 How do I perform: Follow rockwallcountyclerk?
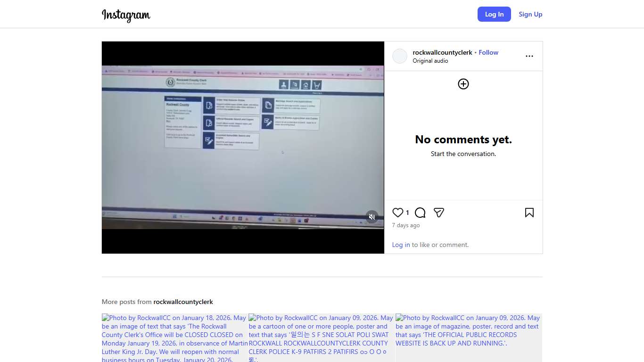(488, 52)
